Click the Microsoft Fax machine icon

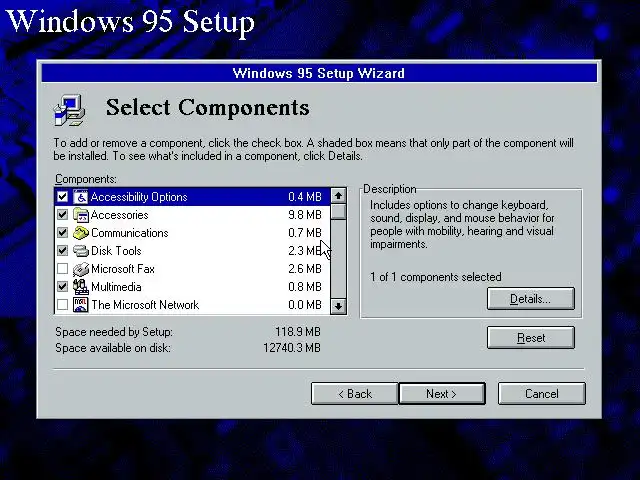coord(80,269)
